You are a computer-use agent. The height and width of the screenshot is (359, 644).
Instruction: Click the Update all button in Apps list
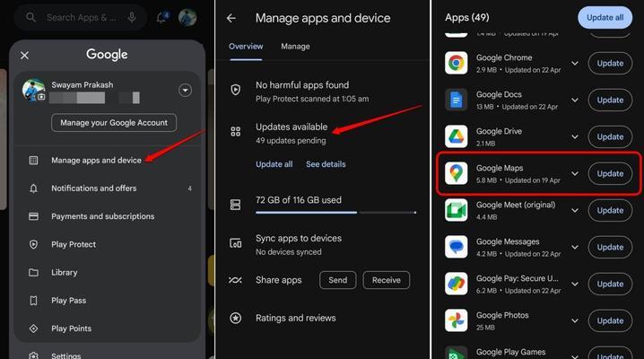pyautogui.click(x=605, y=17)
